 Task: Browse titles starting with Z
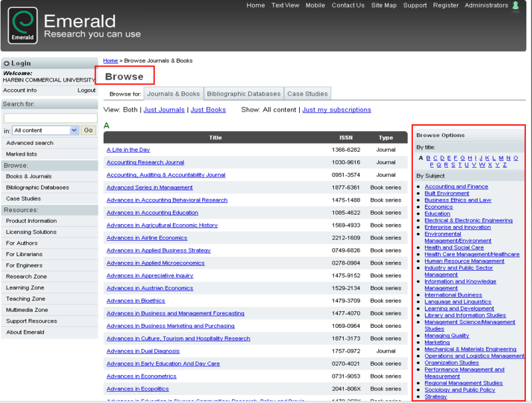tap(505, 165)
